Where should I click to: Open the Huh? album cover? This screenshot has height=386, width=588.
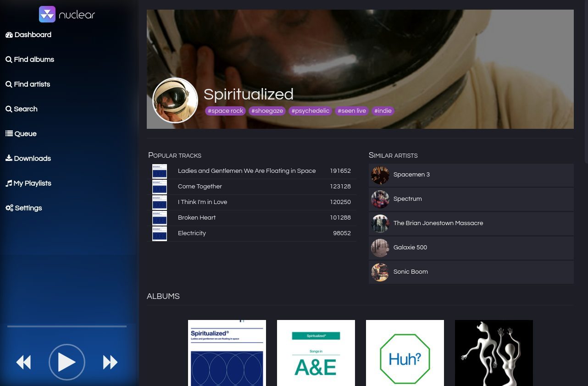[405, 353]
